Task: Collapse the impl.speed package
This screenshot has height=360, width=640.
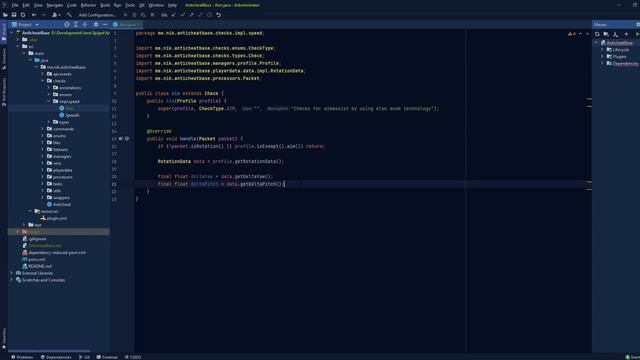Action: [x=49, y=101]
